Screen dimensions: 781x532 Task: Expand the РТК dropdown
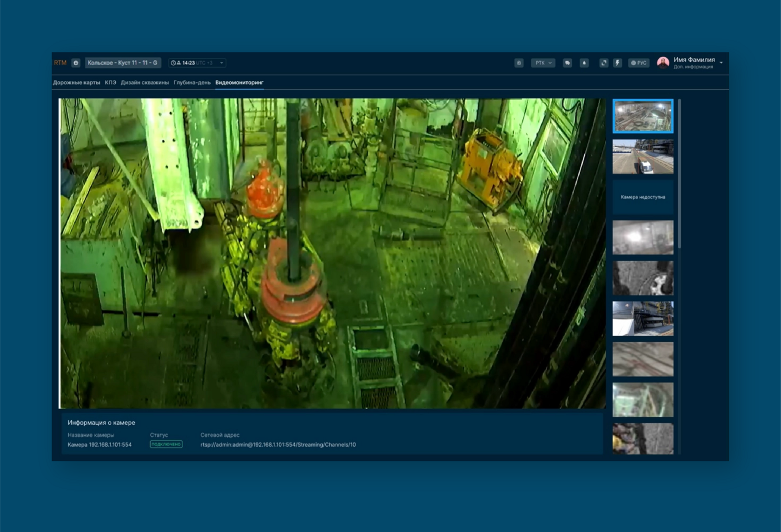click(x=543, y=63)
